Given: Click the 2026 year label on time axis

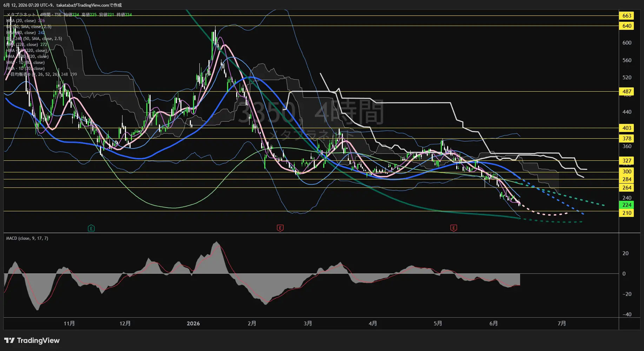Looking at the screenshot, I should 193,323.
